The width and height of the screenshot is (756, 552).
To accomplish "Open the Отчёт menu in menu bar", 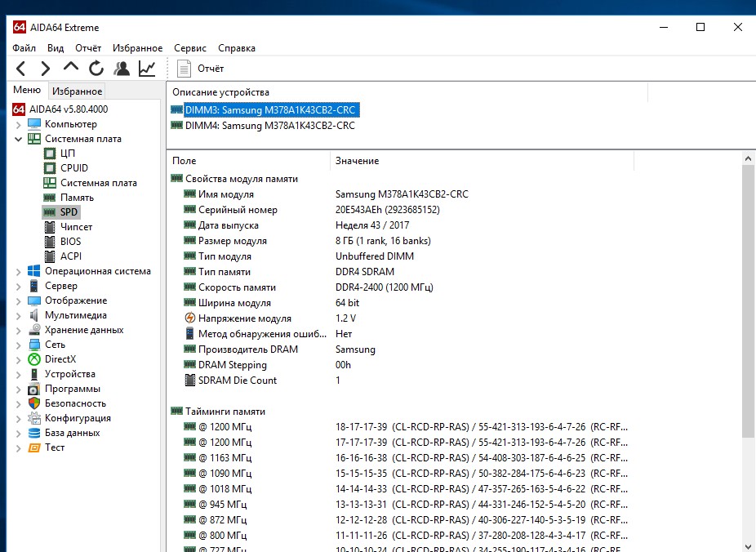I will pos(88,48).
